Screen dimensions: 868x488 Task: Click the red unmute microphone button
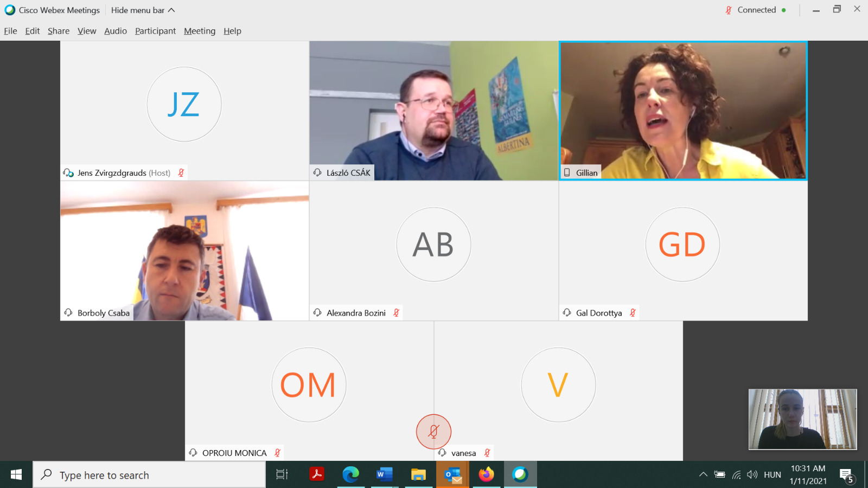(x=433, y=432)
